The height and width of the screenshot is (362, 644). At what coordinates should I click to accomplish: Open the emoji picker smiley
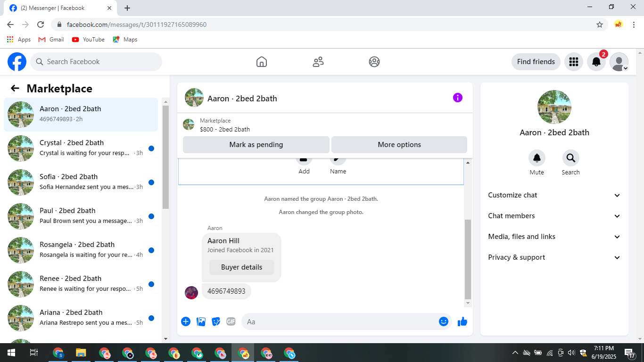click(x=444, y=321)
